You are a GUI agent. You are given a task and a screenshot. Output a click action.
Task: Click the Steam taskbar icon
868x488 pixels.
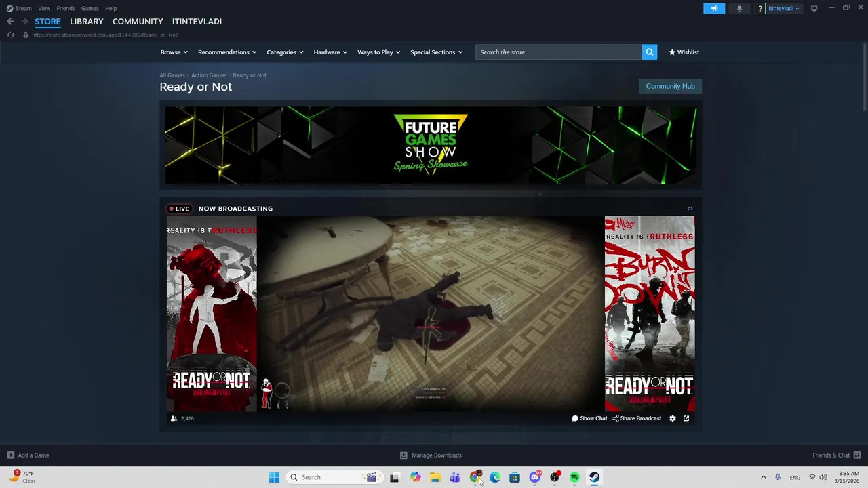595,477
